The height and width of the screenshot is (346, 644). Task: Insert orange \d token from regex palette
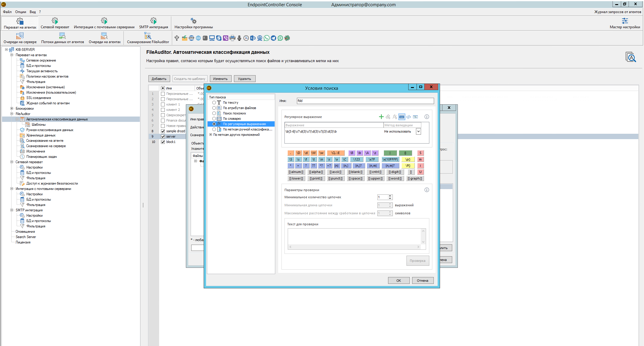point(306,153)
